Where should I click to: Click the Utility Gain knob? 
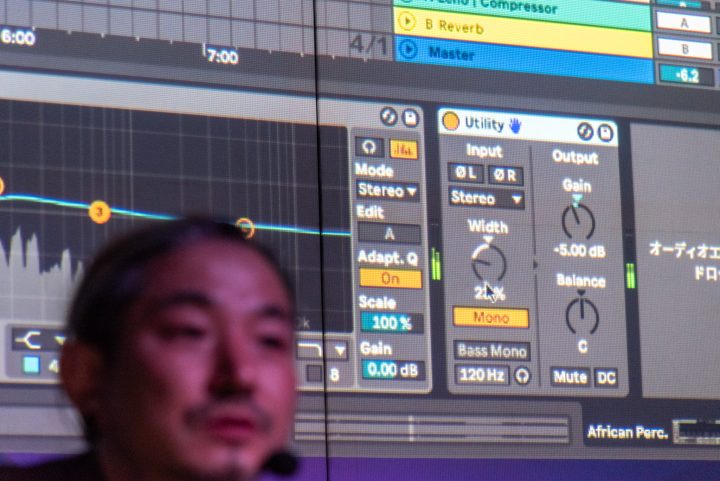click(579, 222)
